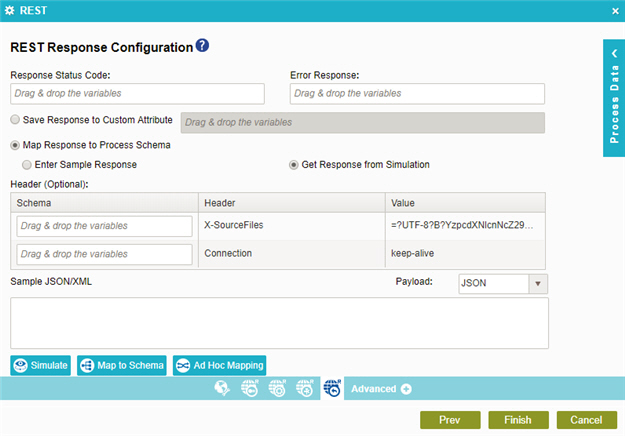This screenshot has height=436, width=625.
Task: Focus the Response Status Code field
Action: [x=137, y=94]
